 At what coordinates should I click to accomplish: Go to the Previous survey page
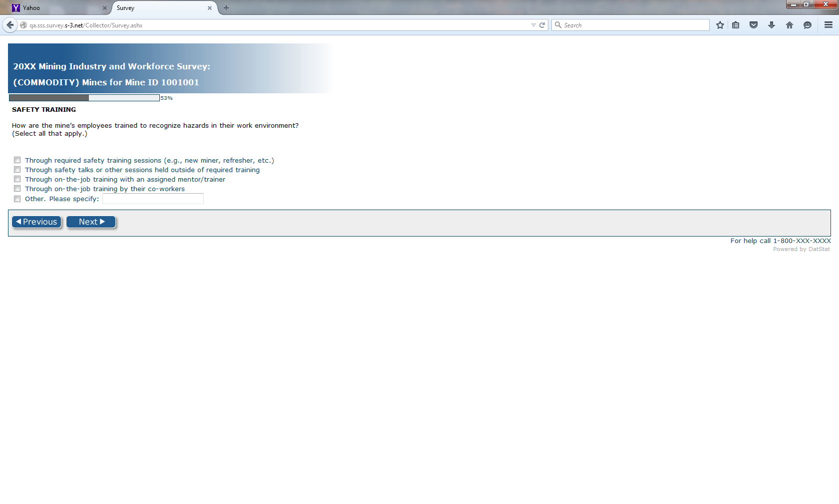[x=36, y=222]
